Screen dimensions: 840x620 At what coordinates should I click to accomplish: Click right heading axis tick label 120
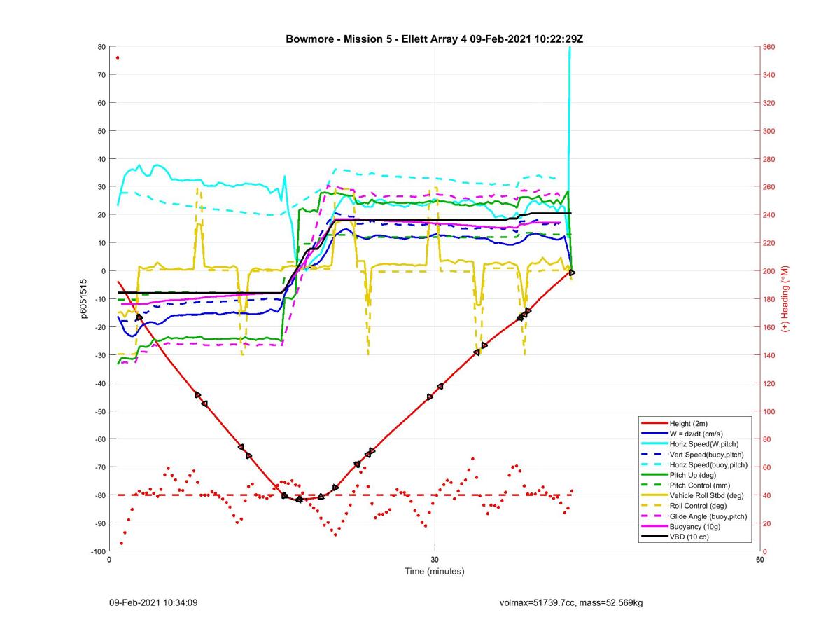(769, 383)
